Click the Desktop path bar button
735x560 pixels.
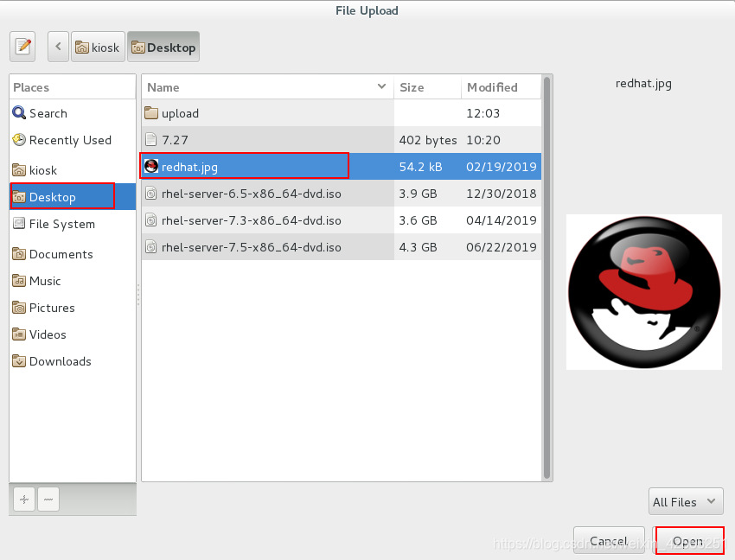(x=163, y=47)
